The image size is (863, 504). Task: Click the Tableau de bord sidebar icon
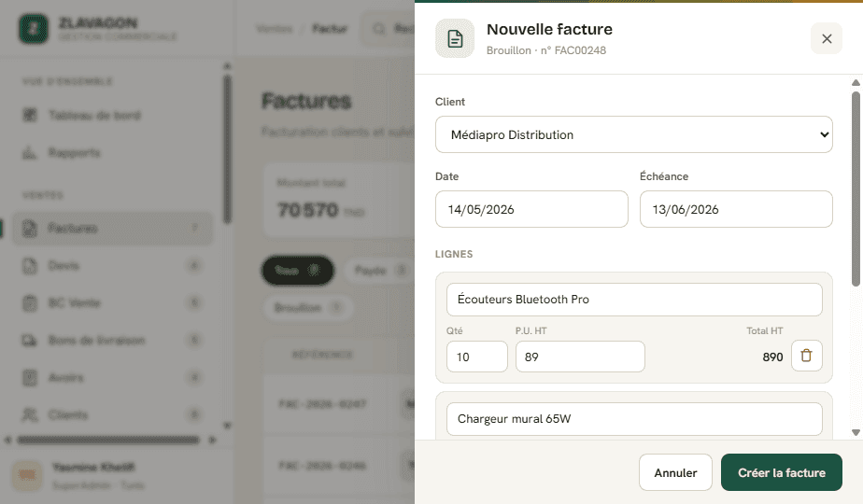click(30, 115)
